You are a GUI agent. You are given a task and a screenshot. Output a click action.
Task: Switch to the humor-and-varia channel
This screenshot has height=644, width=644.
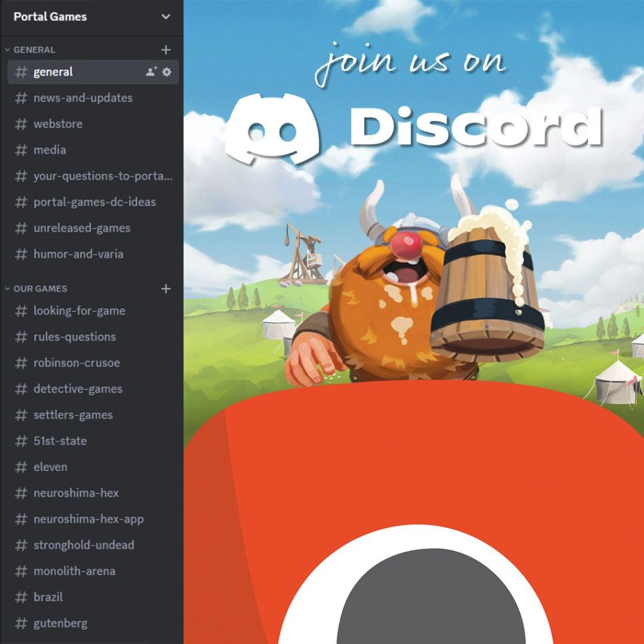(x=78, y=254)
